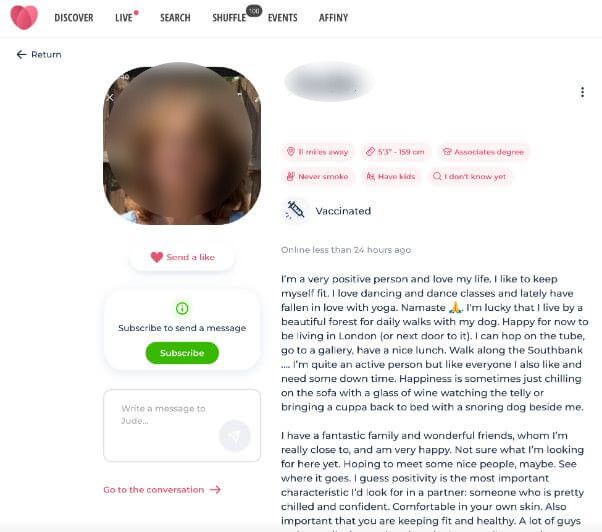Select the Associates degree tag

(x=483, y=152)
